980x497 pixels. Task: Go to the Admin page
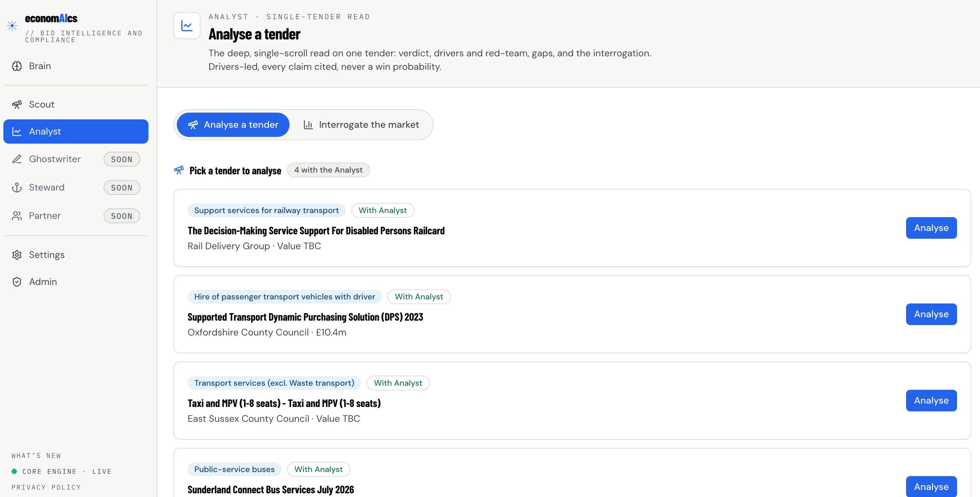click(x=76, y=282)
